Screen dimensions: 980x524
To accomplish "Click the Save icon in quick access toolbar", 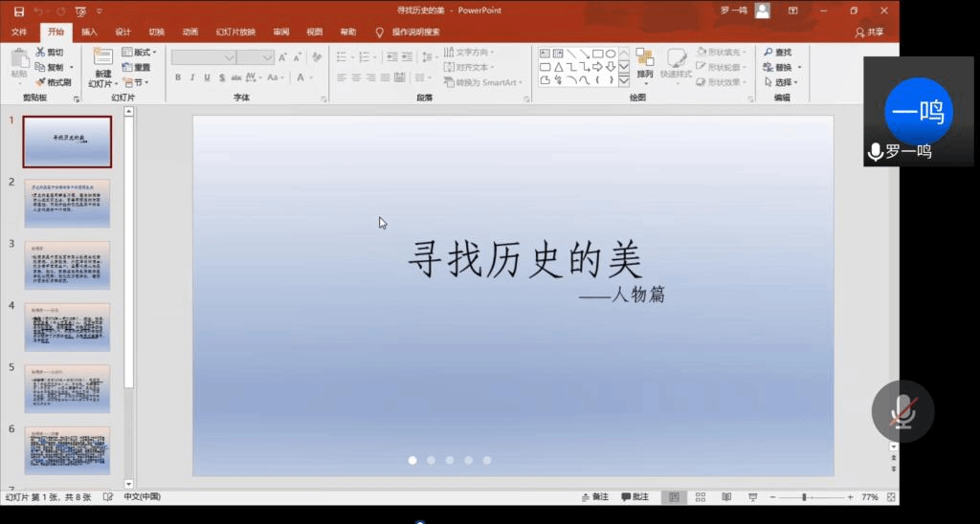I will click(18, 11).
